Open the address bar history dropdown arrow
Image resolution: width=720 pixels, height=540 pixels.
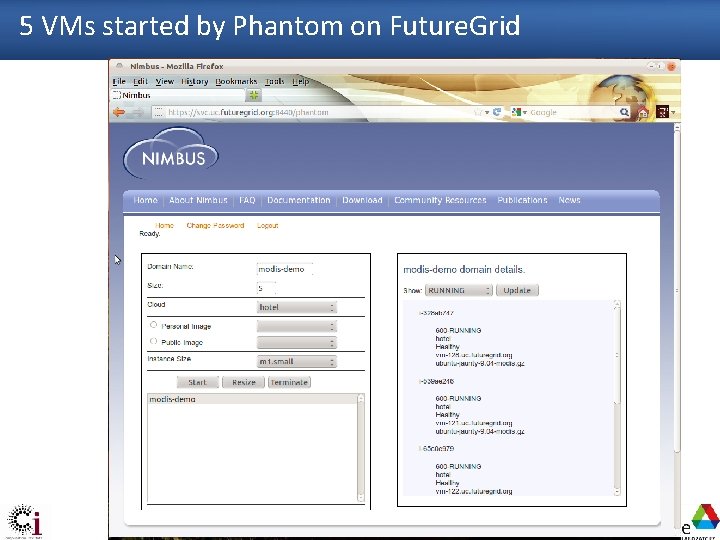pos(487,112)
